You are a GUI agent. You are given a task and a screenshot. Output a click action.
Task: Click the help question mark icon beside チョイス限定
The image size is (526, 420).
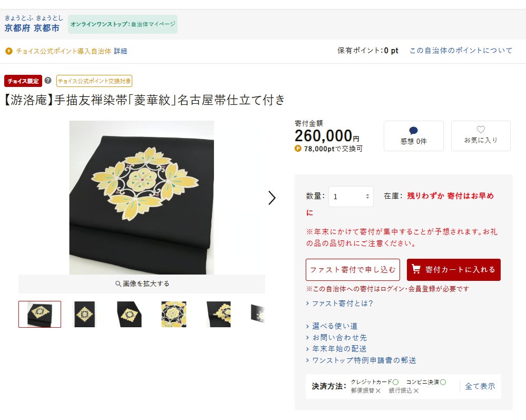[48, 81]
